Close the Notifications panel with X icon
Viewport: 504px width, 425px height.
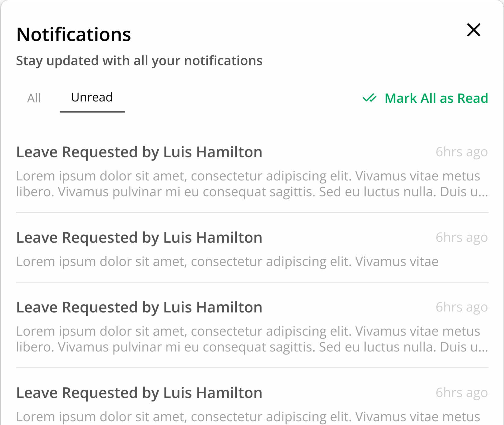473,30
